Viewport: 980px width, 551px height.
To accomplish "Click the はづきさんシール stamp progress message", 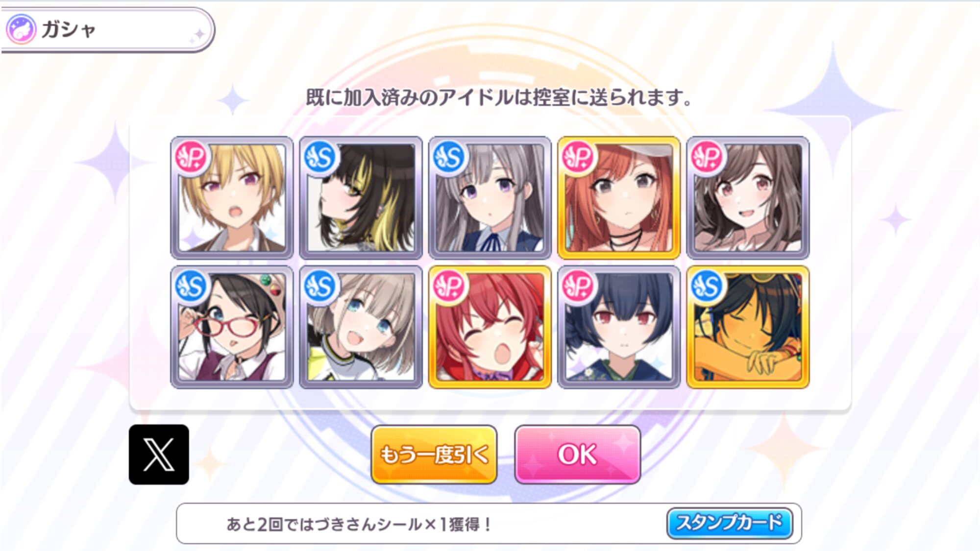I will point(358,524).
